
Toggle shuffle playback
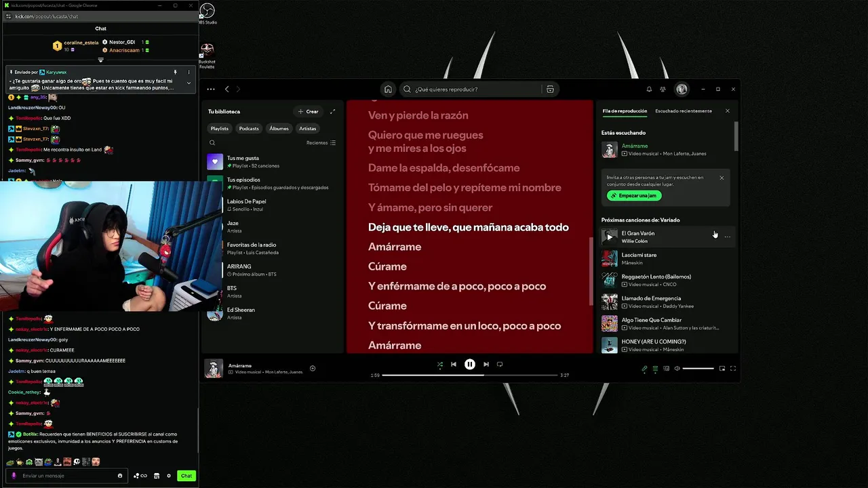[x=439, y=364]
